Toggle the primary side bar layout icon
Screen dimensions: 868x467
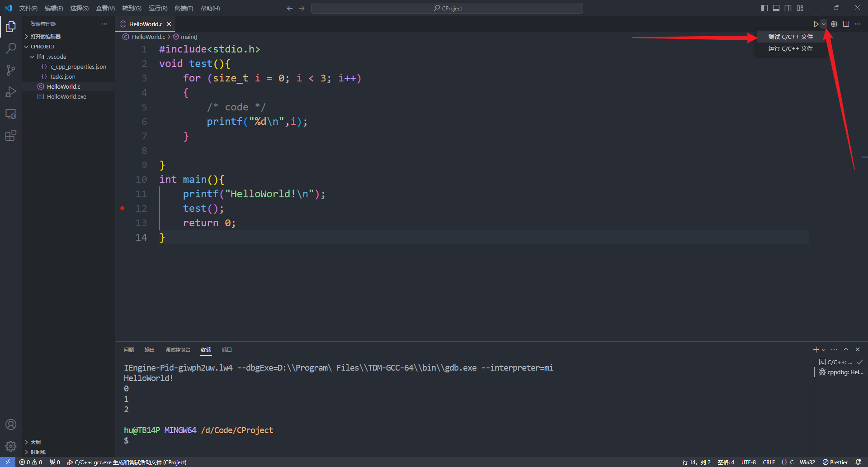pyautogui.click(x=764, y=8)
